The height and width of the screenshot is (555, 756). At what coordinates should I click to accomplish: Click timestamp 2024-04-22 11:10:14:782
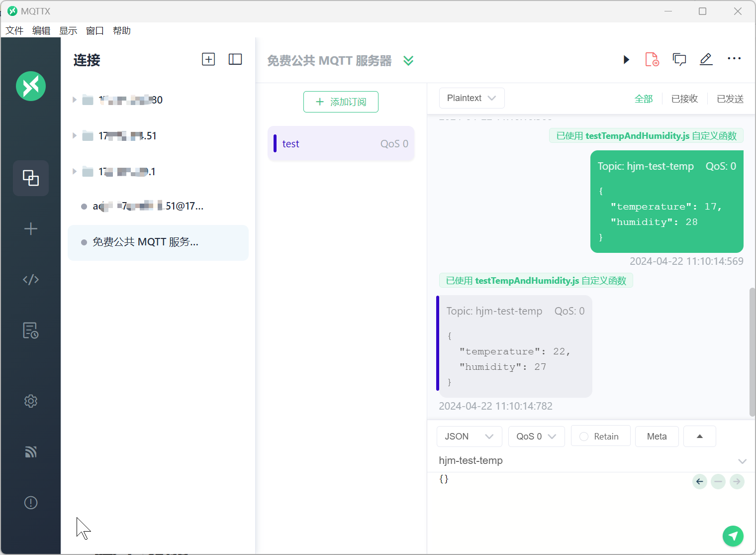(x=496, y=406)
